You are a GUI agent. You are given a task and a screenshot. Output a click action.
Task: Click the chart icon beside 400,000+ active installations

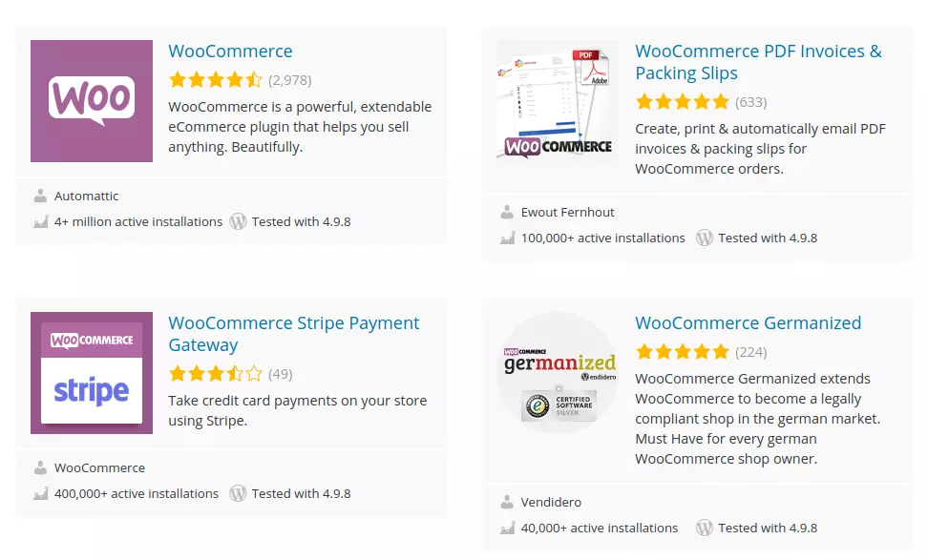(40, 493)
